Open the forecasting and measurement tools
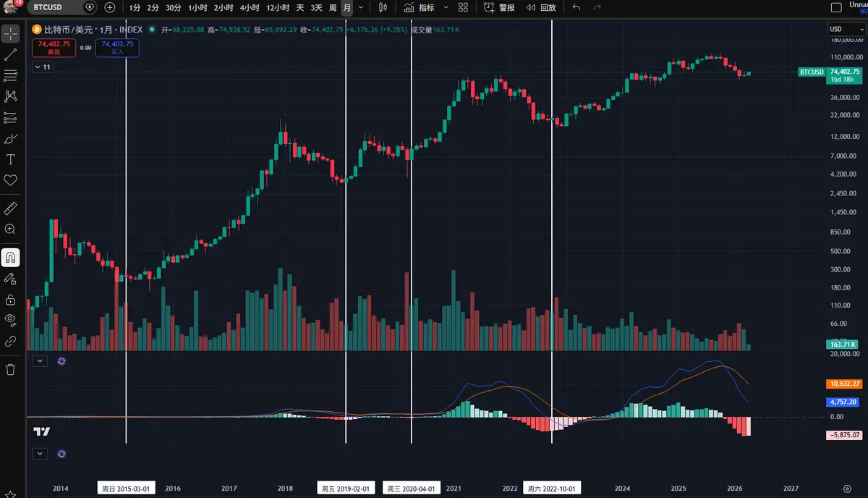 [11, 117]
